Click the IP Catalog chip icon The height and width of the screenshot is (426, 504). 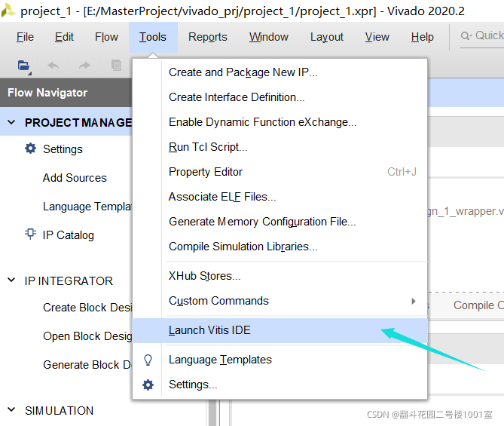pyautogui.click(x=30, y=234)
